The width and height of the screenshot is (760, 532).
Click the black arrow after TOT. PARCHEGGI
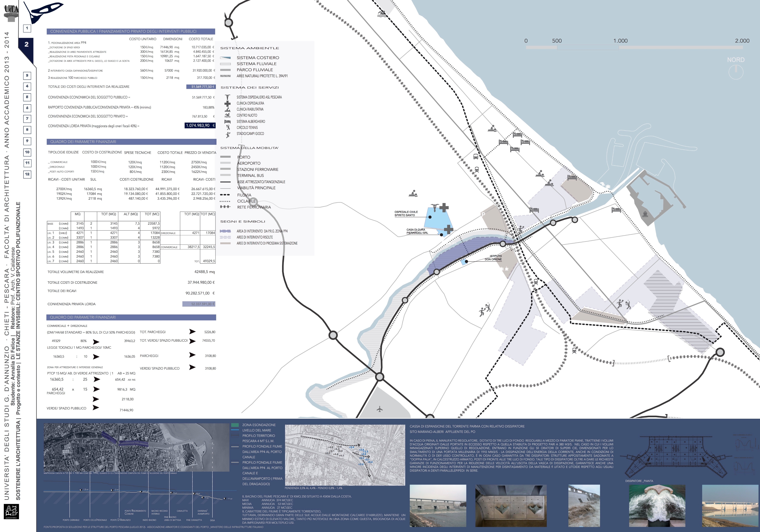click(x=192, y=331)
